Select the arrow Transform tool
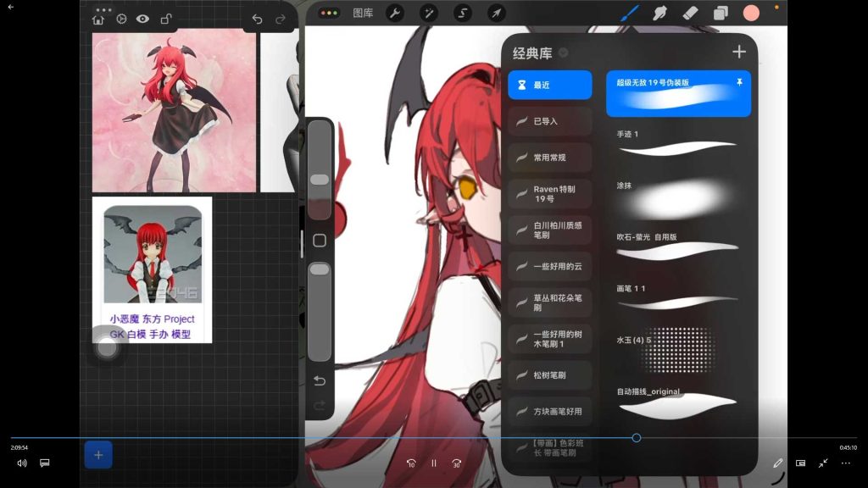This screenshot has height=488, width=868. coord(497,14)
